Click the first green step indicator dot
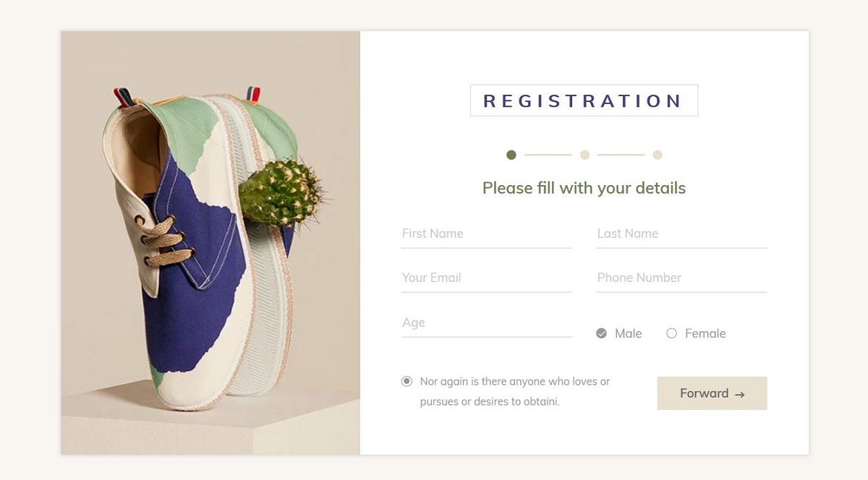This screenshot has height=480, width=868. (511, 155)
